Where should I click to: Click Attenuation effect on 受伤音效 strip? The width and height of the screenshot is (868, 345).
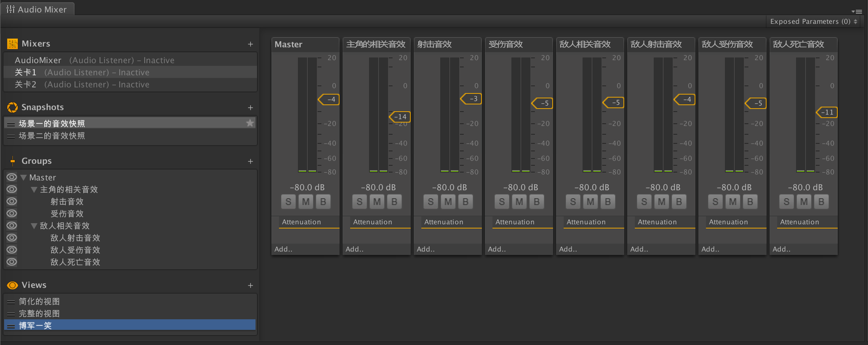pyautogui.click(x=515, y=222)
